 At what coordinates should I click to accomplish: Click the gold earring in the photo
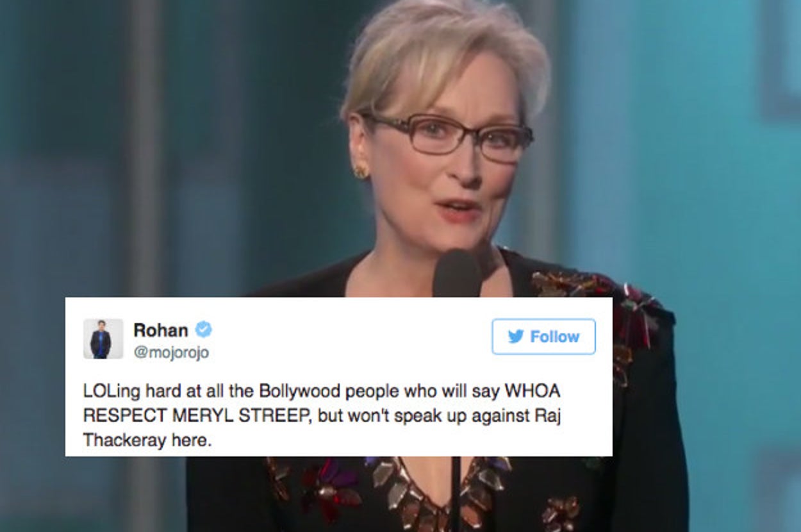(x=361, y=171)
